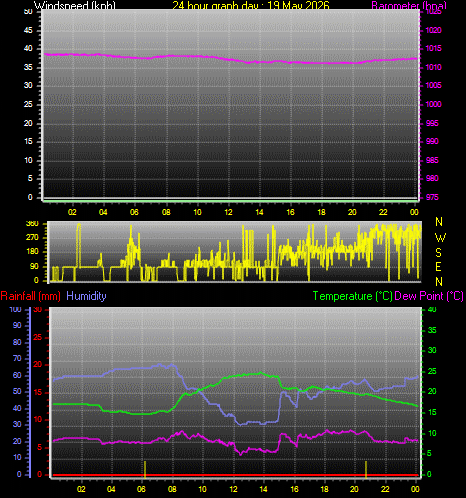
Task: Click the 100 value on the blue humidity axis
Action: point(15,310)
